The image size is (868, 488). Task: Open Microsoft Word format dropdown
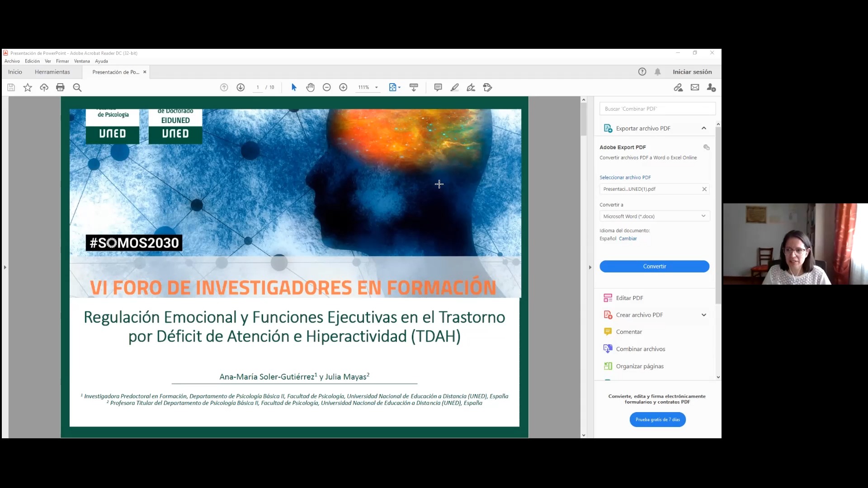point(654,216)
